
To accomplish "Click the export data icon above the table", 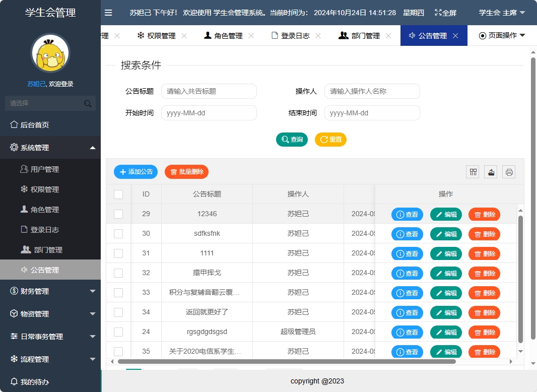I will tap(490, 172).
